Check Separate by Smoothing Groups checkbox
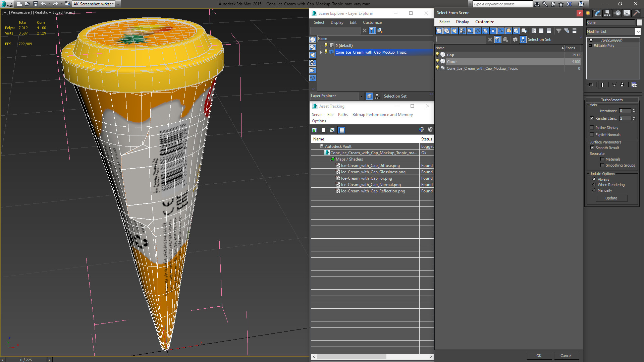This screenshot has height=362, width=644. (x=602, y=165)
